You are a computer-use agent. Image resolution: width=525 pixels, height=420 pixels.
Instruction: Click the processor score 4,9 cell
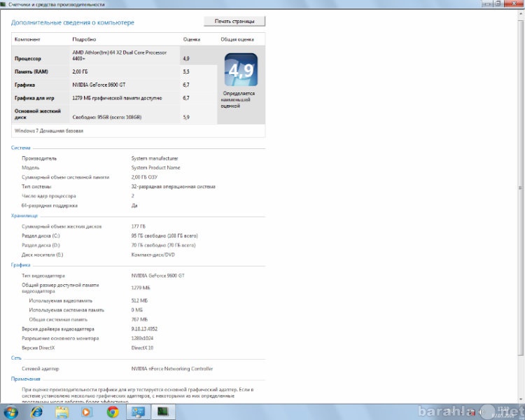186,59
